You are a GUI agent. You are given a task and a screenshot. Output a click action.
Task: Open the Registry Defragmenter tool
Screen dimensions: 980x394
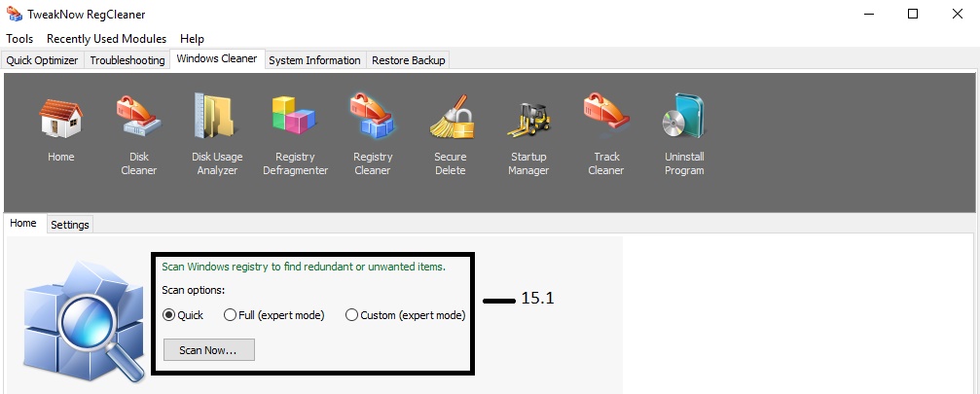coord(295,116)
